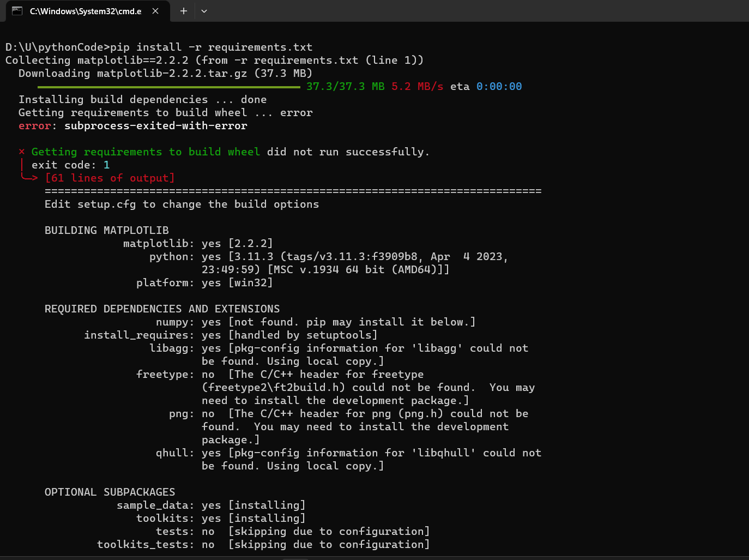This screenshot has width=749, height=560.
Task: Click 'tests: no [skipping due to configuration]' line
Action: 293,532
